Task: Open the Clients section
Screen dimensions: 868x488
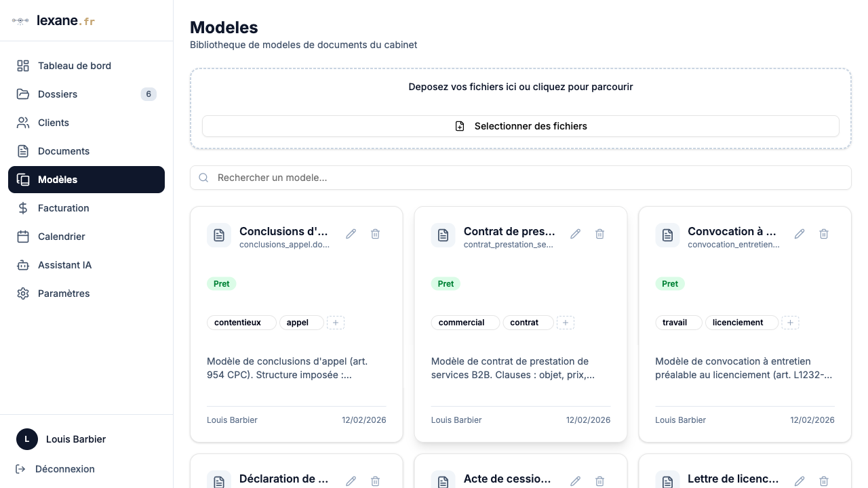Action: point(53,123)
